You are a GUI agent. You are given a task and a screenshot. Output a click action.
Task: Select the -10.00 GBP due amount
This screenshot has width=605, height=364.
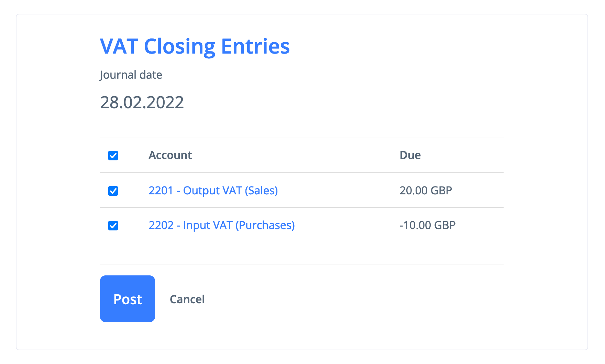427,225
